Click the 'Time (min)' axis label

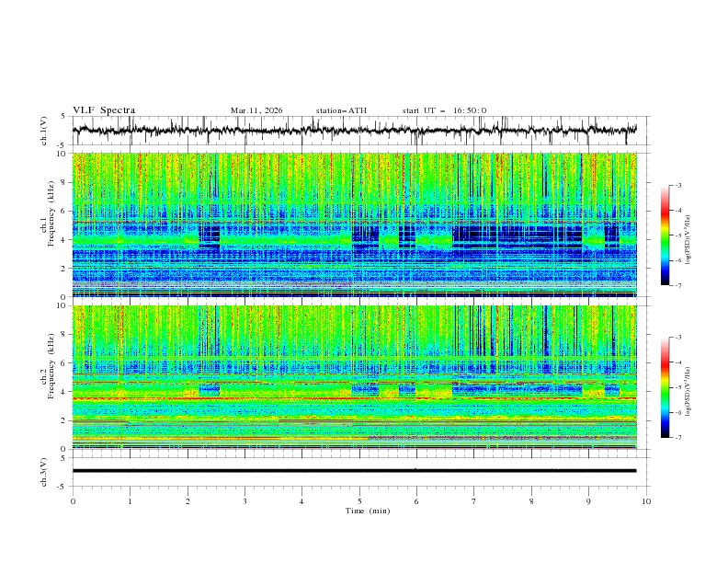(368, 511)
